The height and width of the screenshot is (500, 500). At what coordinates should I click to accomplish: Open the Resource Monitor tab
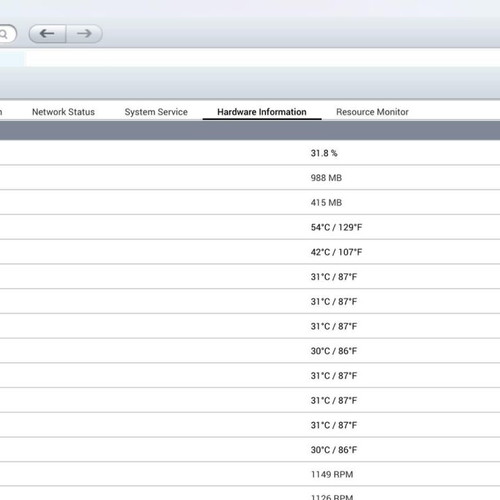tap(372, 112)
